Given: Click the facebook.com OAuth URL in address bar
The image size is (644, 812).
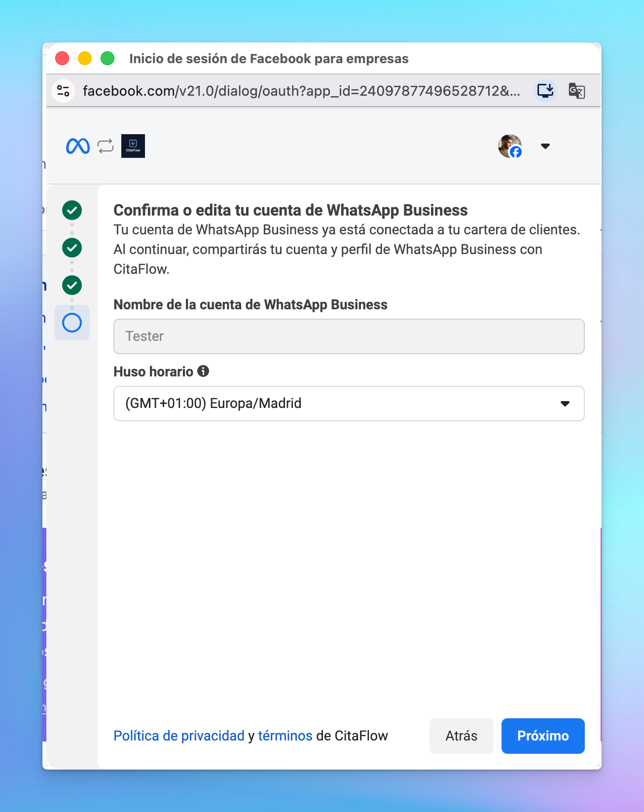Looking at the screenshot, I should tap(301, 91).
